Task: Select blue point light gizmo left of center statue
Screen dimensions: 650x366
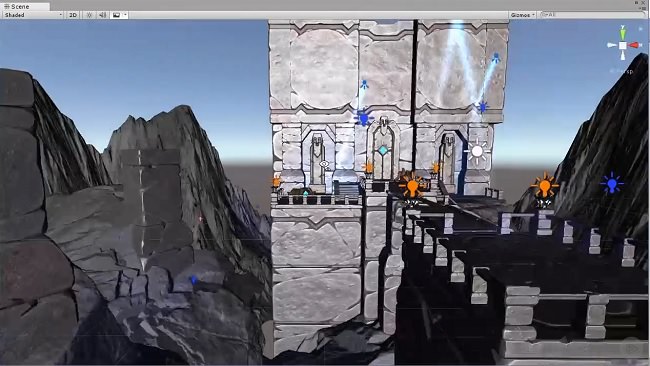Action: [364, 118]
